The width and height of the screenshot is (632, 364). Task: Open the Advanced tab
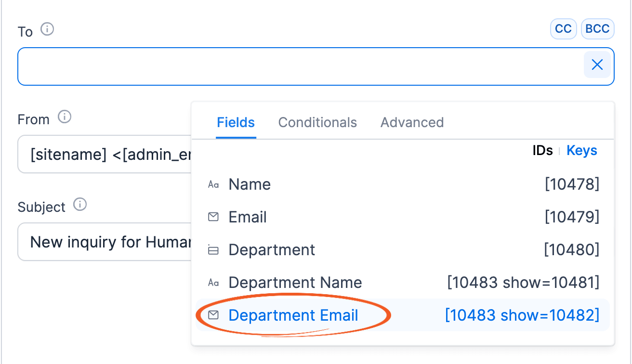tap(412, 122)
